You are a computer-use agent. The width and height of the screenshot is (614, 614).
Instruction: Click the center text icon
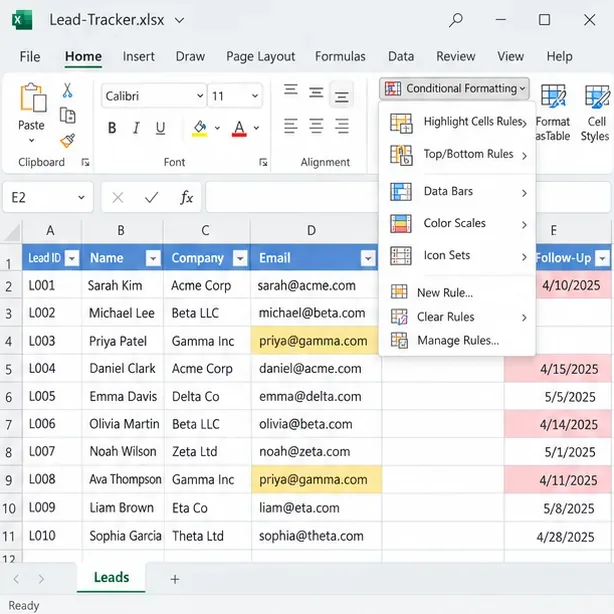tap(316, 126)
